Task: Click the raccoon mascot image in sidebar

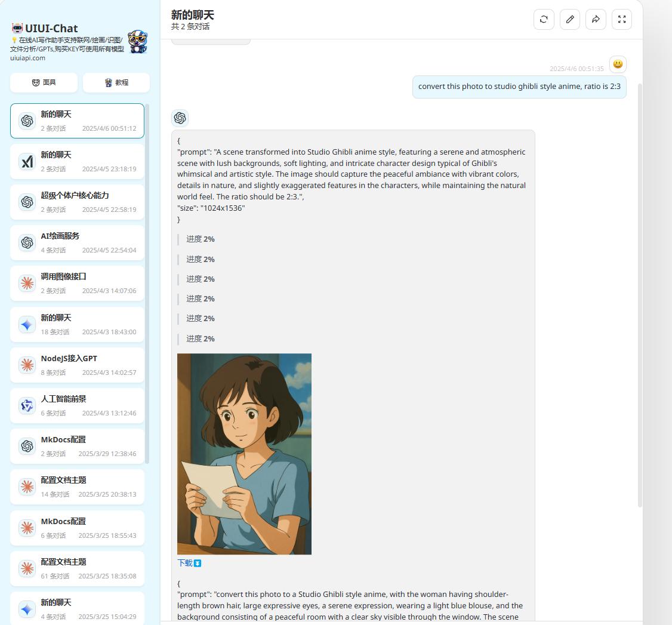Action: (138, 42)
